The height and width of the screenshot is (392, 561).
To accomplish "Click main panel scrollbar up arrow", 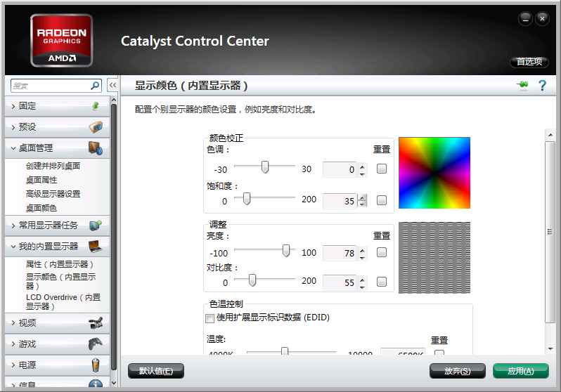I will click(x=550, y=135).
